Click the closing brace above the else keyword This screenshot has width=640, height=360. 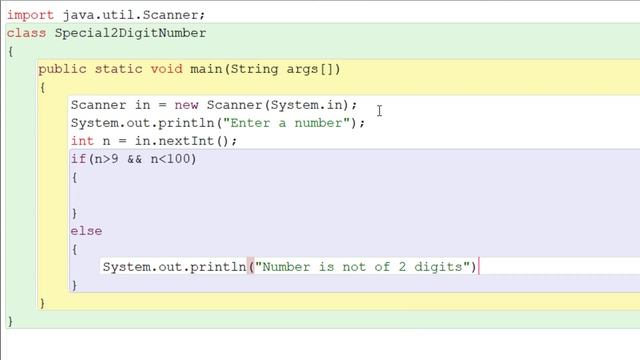point(74,213)
